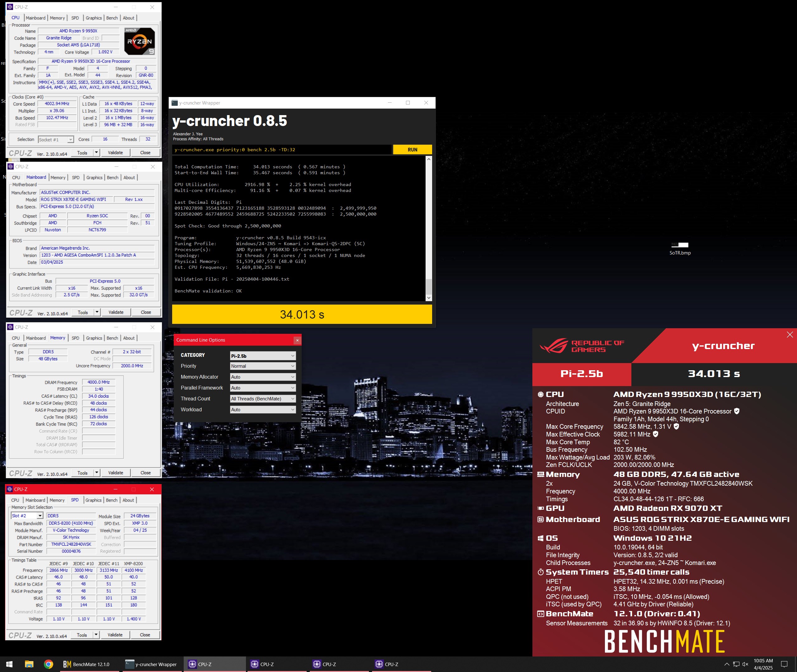Select the XMP-8200 frequency cell 4100 MHz
Screen dimensions: 797x672
pyautogui.click(x=134, y=570)
